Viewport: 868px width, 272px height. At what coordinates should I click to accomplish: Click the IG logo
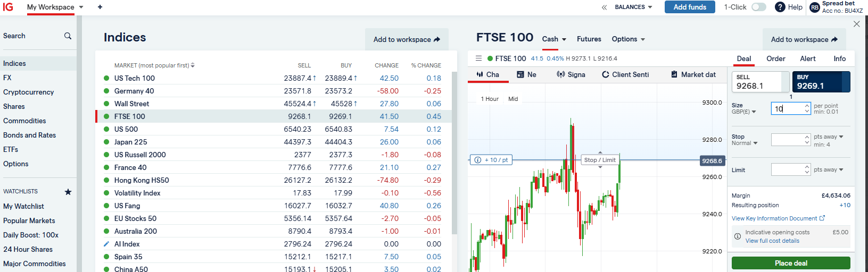(8, 7)
